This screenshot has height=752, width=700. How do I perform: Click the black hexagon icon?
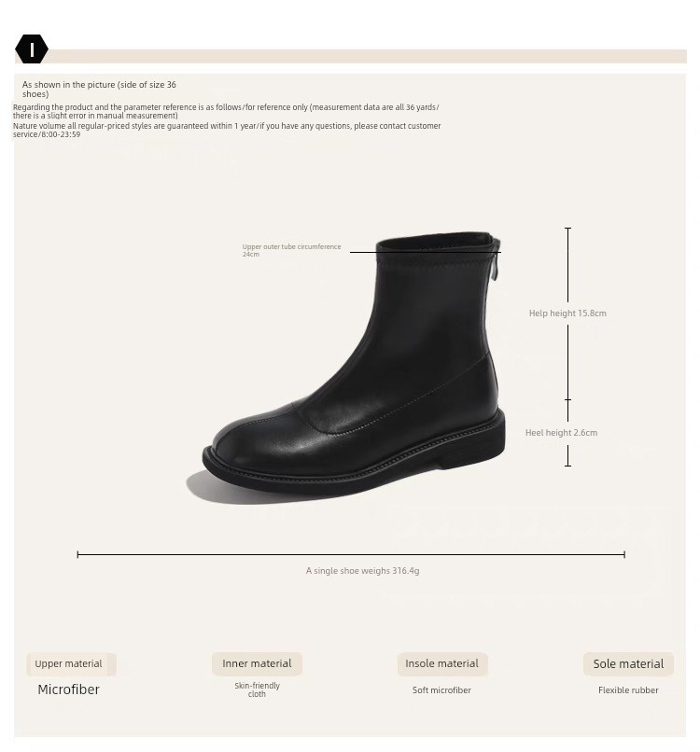coord(32,49)
